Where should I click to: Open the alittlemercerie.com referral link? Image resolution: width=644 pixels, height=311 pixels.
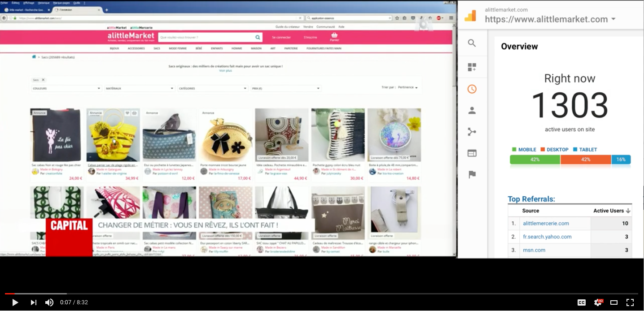point(546,223)
